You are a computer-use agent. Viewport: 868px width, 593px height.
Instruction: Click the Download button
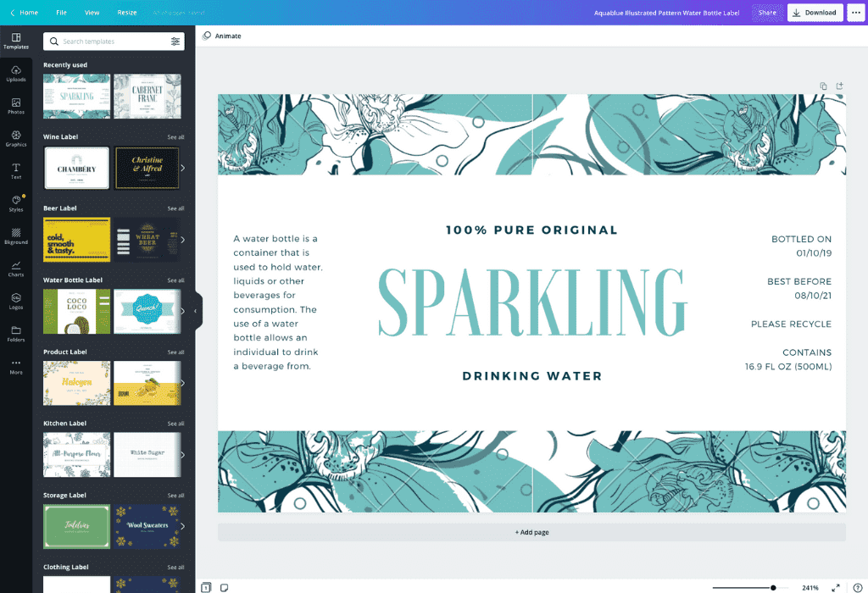(x=814, y=13)
